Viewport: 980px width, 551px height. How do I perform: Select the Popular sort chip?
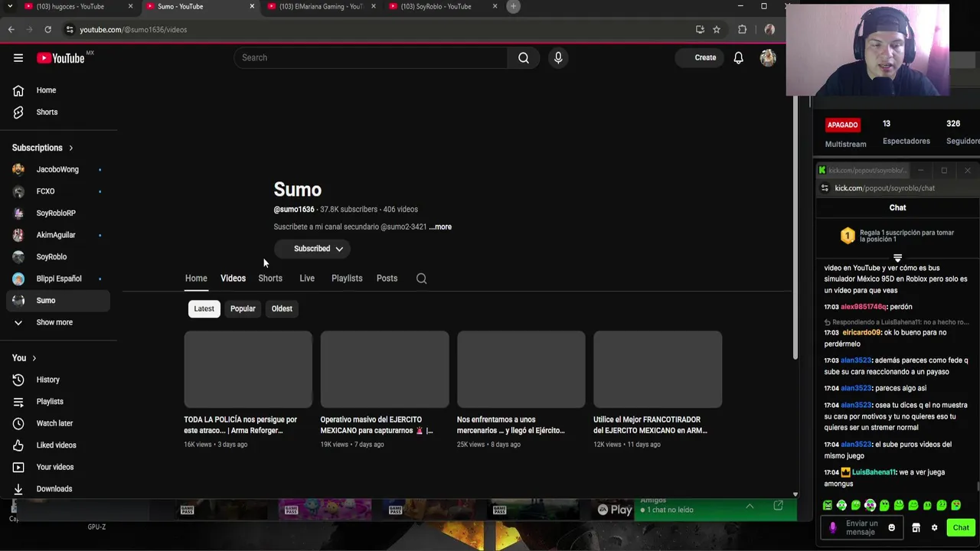(x=243, y=308)
